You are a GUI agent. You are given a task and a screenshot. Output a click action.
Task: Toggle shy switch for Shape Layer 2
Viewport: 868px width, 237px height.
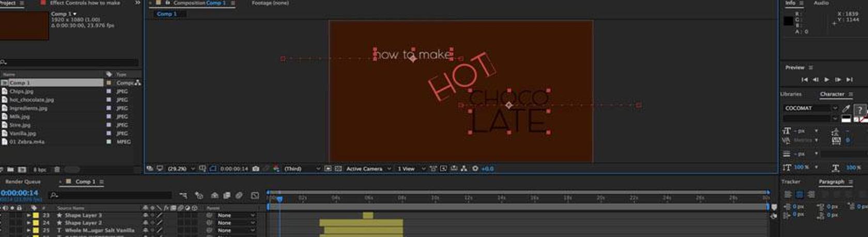(146, 223)
